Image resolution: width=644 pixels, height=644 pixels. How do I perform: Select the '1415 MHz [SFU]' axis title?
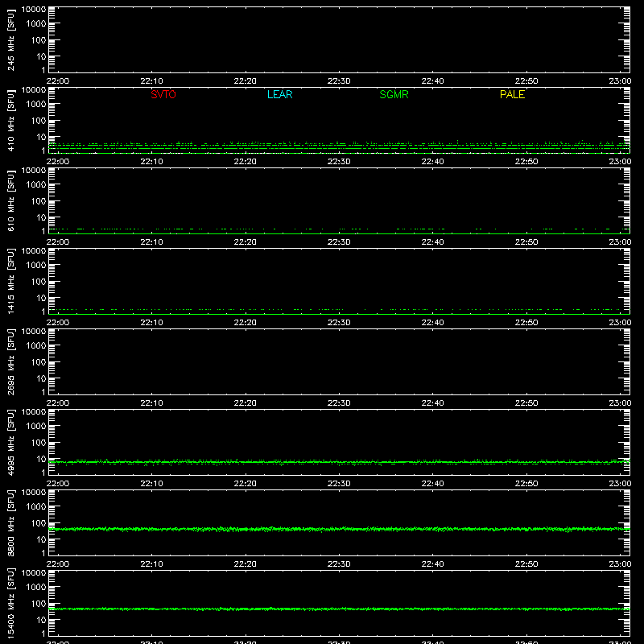click(x=11, y=281)
